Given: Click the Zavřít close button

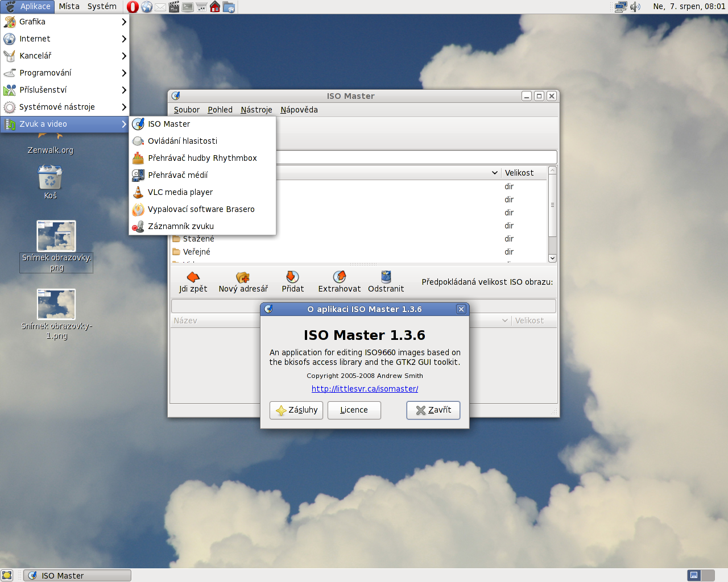Looking at the screenshot, I should tap(433, 410).
